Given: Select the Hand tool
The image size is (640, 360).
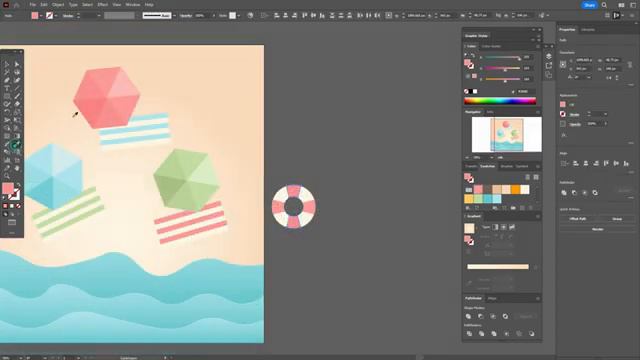Looking at the screenshot, I should click(x=17, y=168).
